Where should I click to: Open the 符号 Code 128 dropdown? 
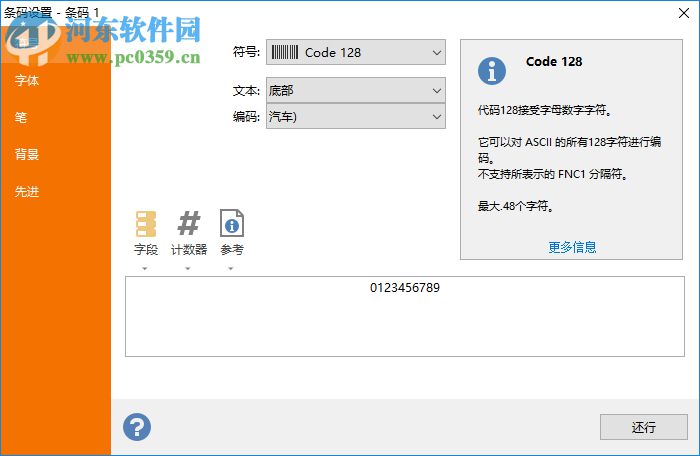356,52
